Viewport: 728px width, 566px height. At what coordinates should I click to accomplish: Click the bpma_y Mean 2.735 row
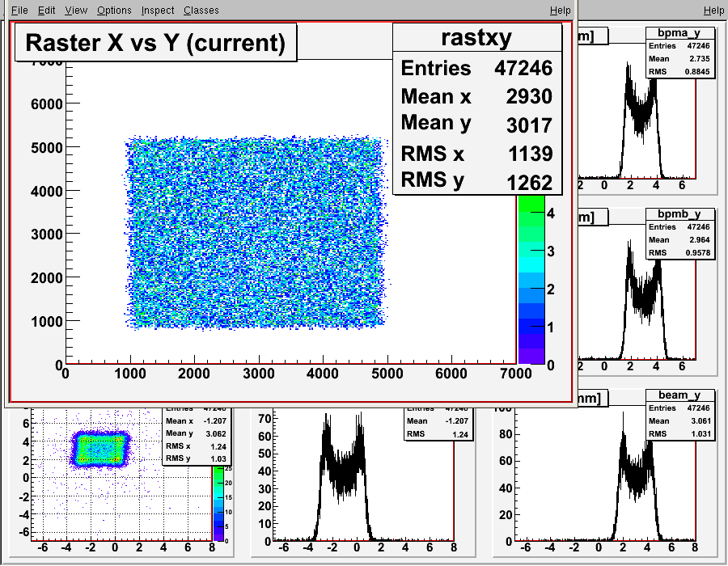[x=679, y=58]
